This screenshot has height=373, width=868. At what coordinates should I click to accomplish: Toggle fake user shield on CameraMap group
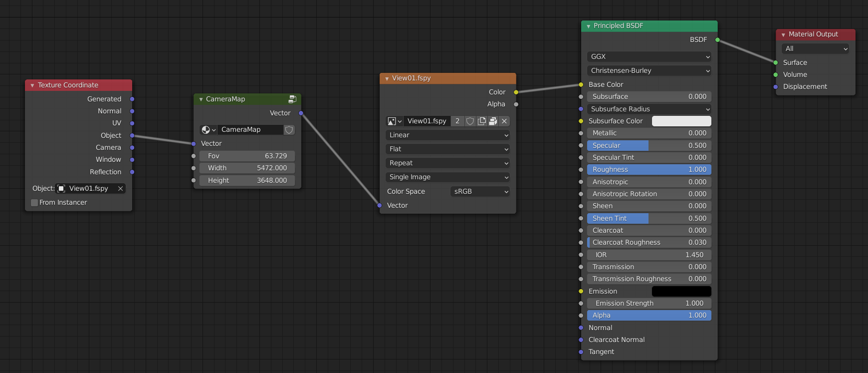click(x=289, y=130)
